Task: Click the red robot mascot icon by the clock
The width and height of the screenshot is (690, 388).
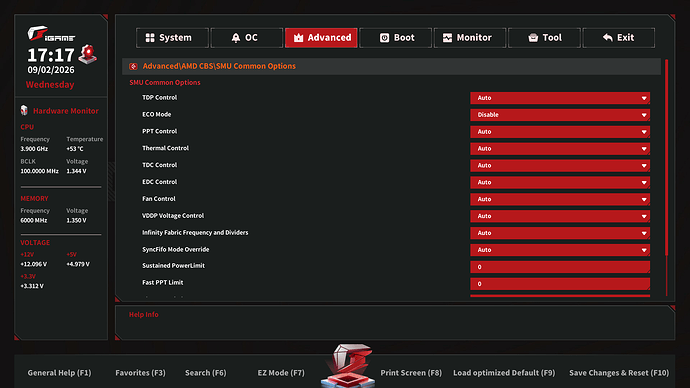Action: (x=88, y=55)
